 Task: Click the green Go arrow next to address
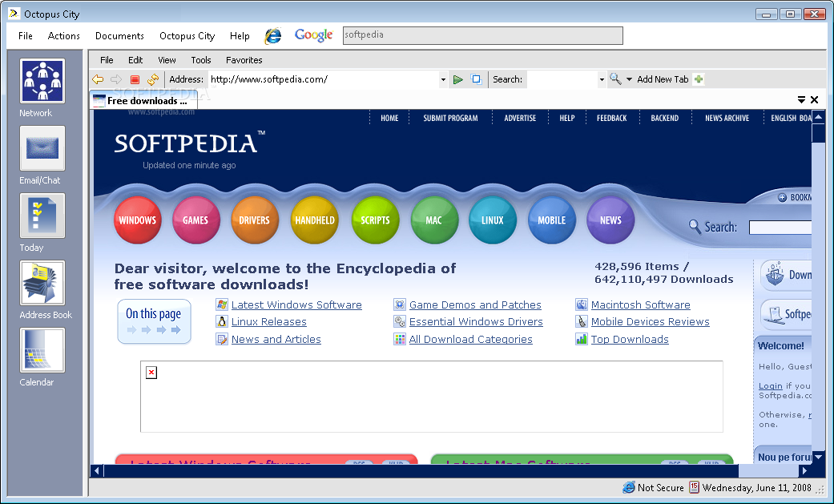point(458,79)
